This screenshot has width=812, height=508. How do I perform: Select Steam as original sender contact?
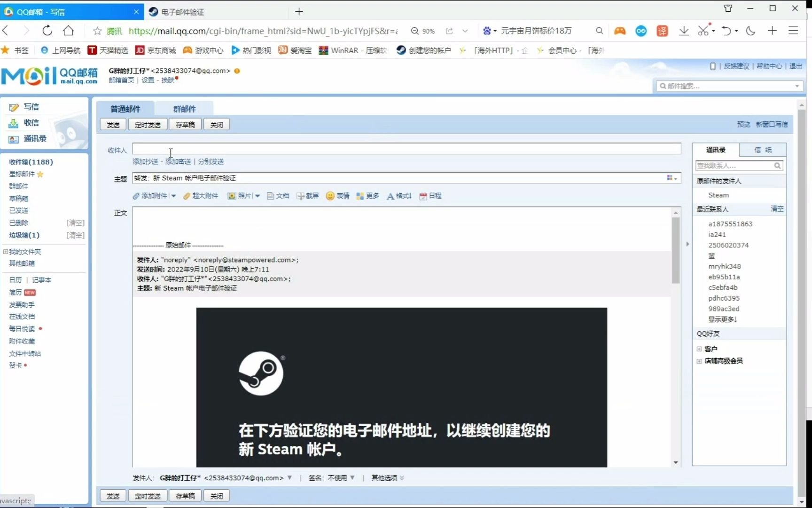coord(718,195)
